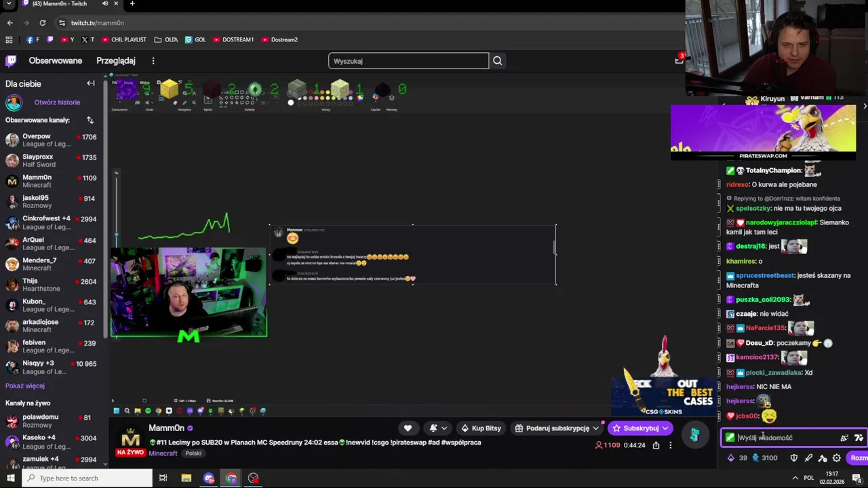
Task: Click the Pokaż więcej link
Action: coord(25,386)
